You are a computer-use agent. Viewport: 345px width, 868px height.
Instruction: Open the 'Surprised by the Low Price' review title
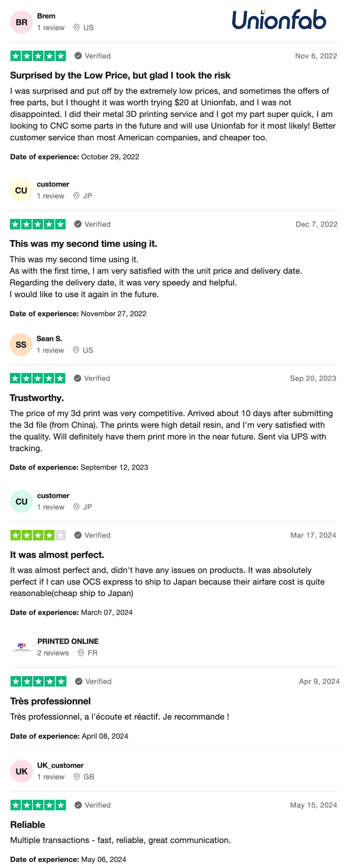[120, 75]
